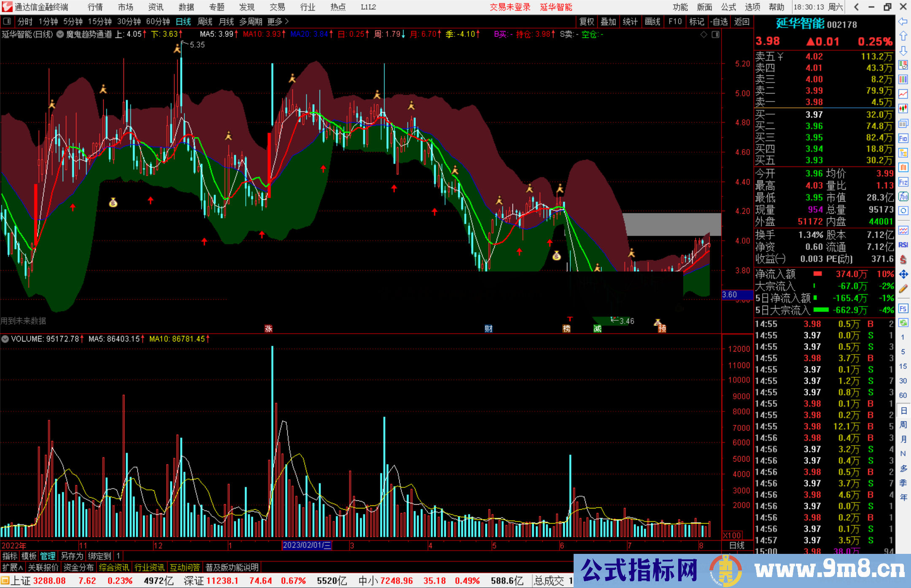This screenshot has width=911, height=588.
Task: Open the -自选 dropdown in chart toolbar
Action: tap(719, 21)
